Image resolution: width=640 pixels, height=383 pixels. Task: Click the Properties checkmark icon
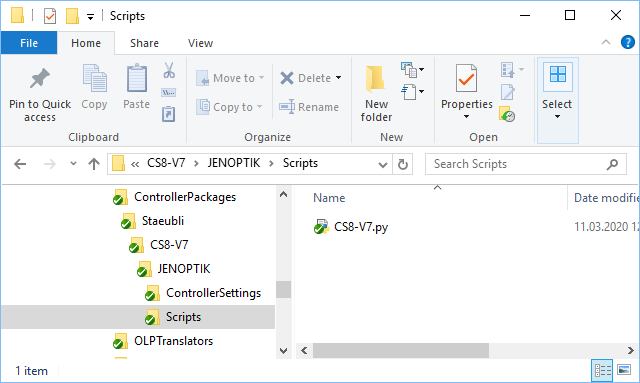coord(467,78)
